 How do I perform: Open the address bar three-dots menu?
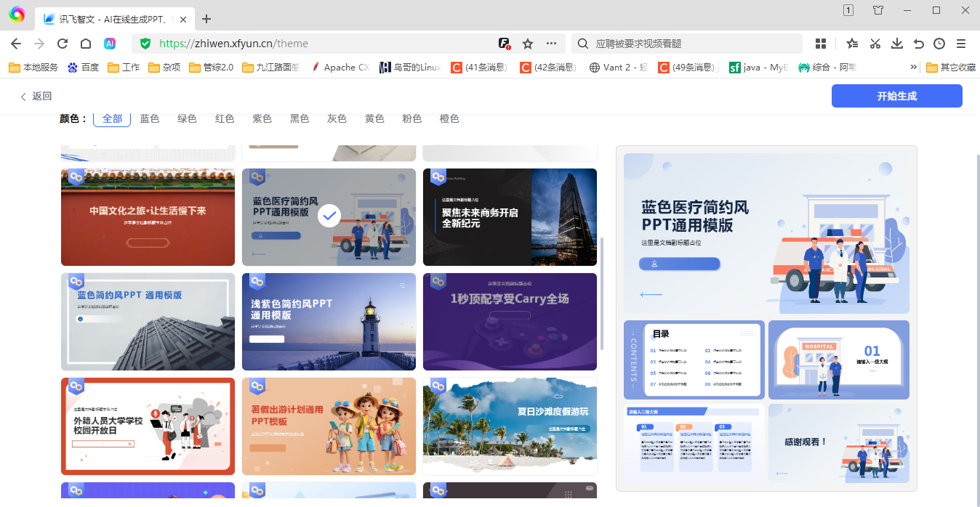551,44
